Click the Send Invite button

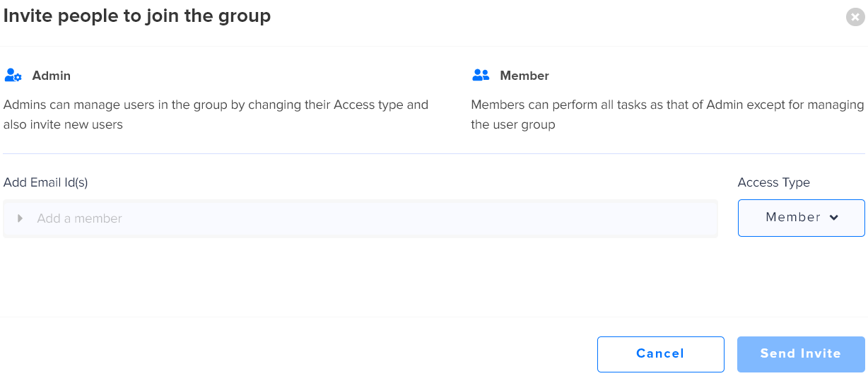pyautogui.click(x=801, y=354)
